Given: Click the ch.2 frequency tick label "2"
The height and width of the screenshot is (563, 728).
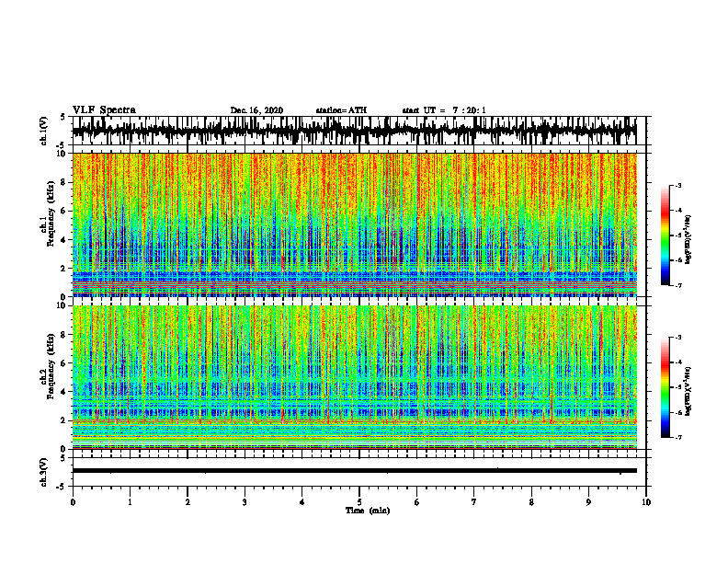Looking at the screenshot, I should (64, 420).
